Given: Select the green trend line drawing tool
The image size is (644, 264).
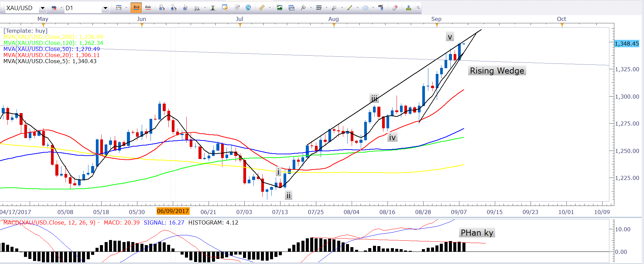Looking at the screenshot, I should 350,8.
